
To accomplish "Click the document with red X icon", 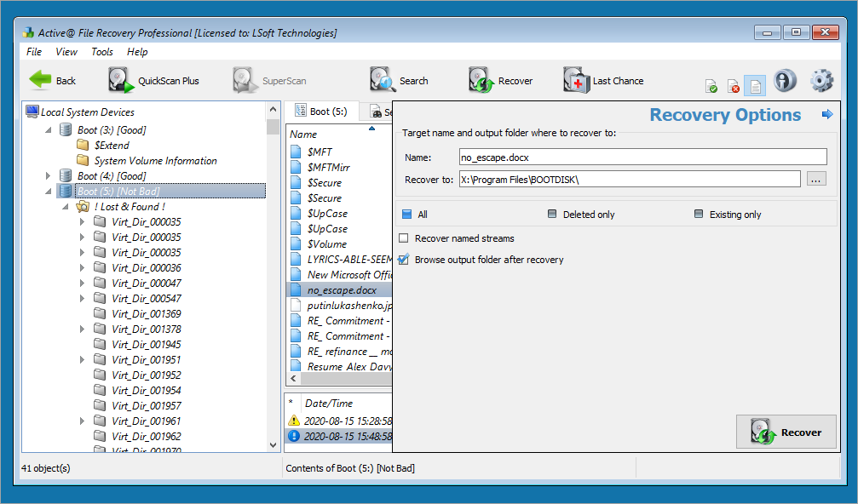I will click(734, 86).
